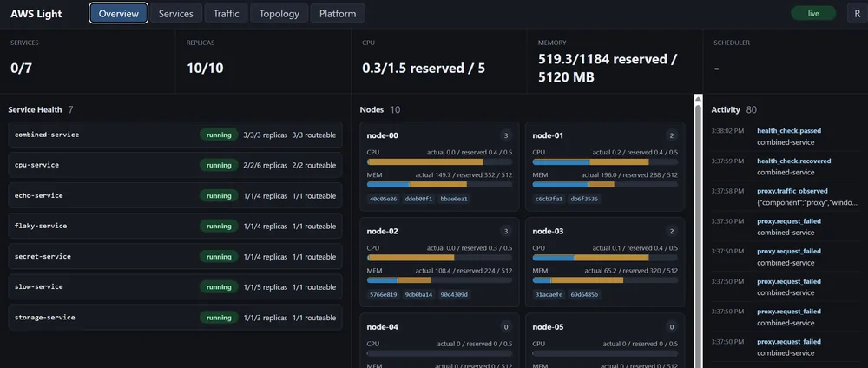Click the Replicas 10/10 stat
The width and height of the screenshot is (868, 368).
coord(263,61)
